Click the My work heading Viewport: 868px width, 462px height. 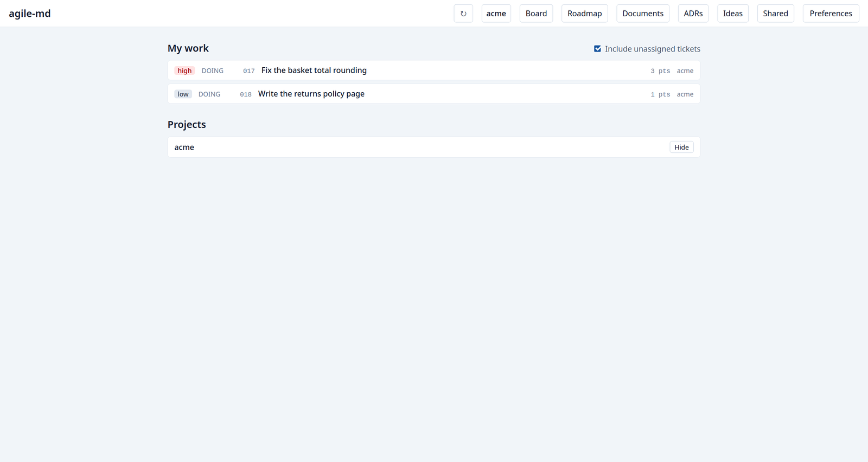(188, 48)
